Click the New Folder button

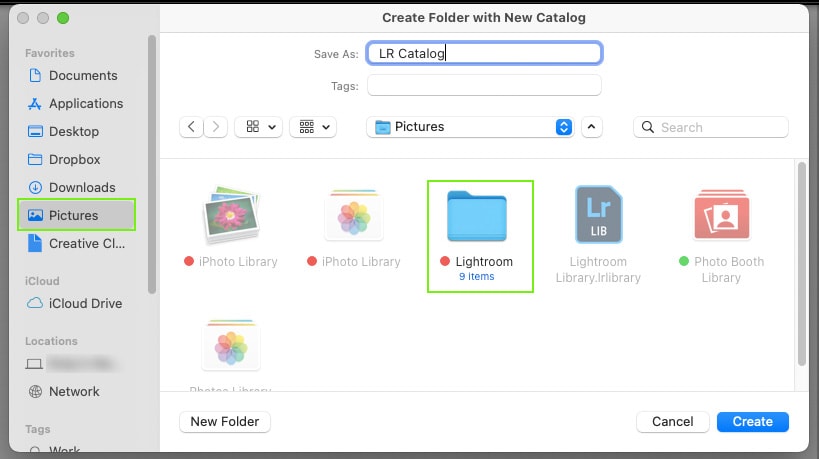click(225, 421)
